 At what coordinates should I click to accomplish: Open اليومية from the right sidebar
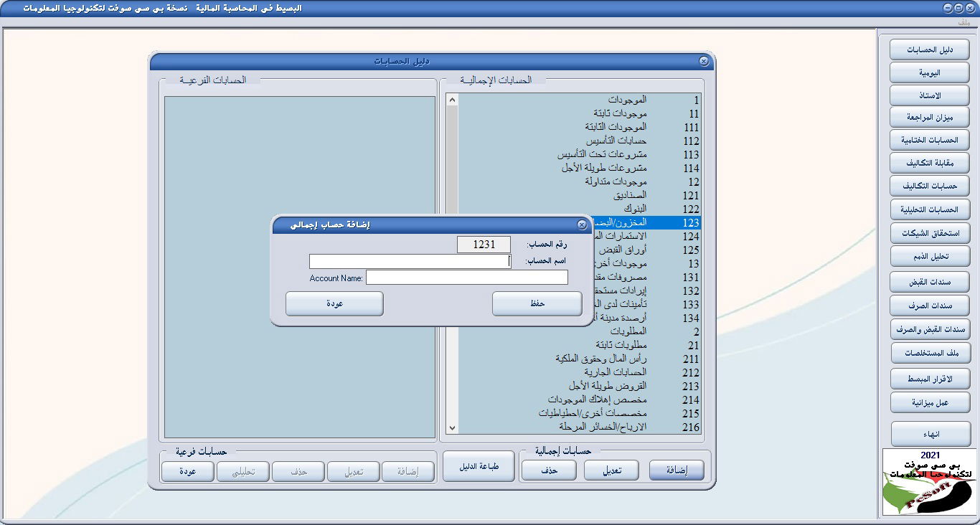[x=930, y=72]
